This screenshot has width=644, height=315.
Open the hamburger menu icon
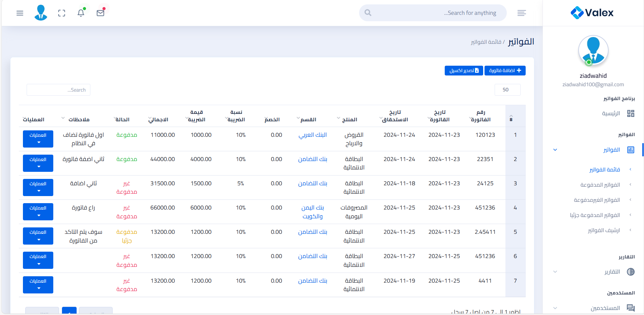pos(20,13)
